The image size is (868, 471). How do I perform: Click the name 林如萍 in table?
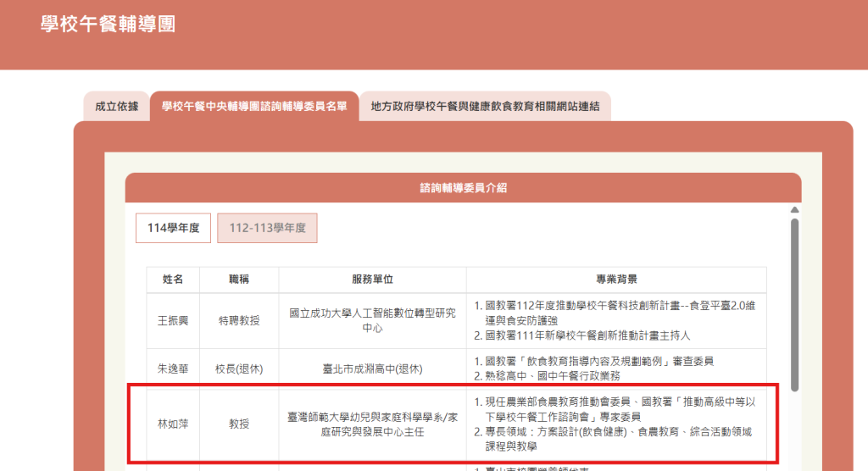click(173, 424)
